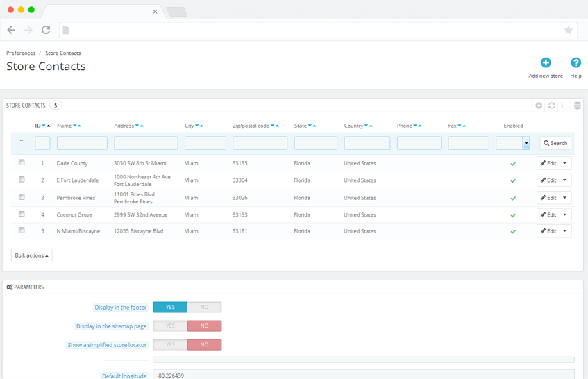Sort Name column descending arrow
The height and width of the screenshot is (379, 588).
74,126
